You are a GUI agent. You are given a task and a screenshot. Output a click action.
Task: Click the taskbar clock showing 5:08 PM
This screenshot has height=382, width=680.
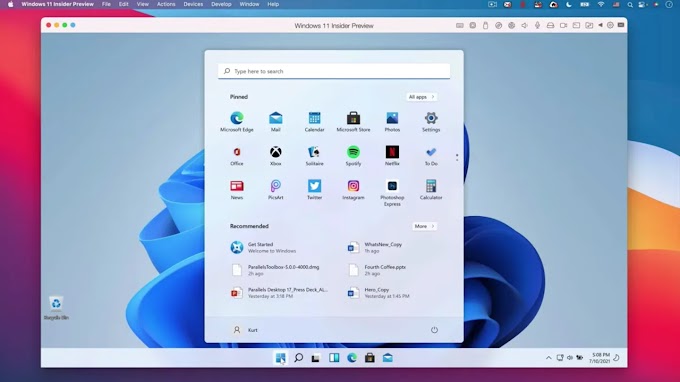pyautogui.click(x=601, y=358)
